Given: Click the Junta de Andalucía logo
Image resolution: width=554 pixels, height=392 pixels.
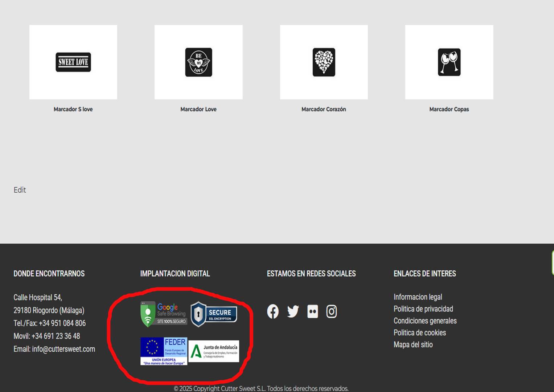Looking at the screenshot, I should click(214, 351).
